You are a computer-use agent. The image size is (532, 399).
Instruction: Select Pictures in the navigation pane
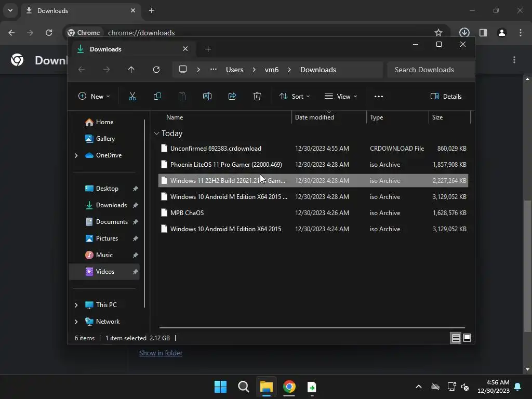pos(104,238)
